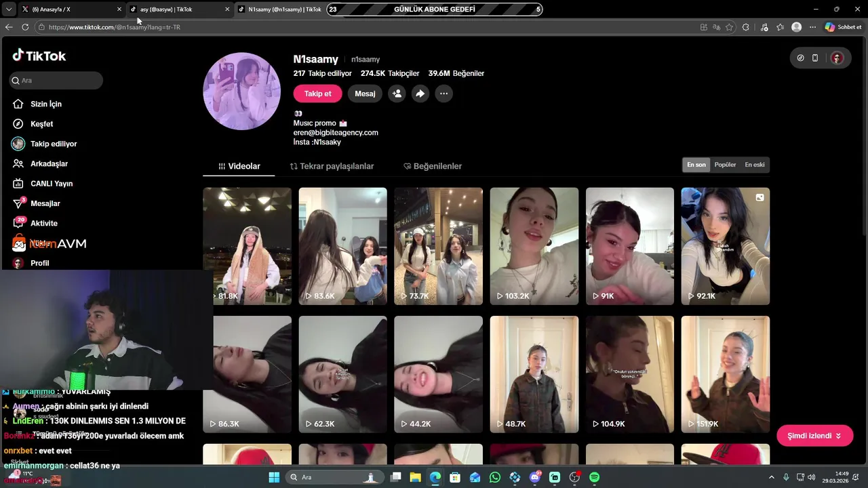Image resolution: width=868 pixels, height=488 pixels.
Task: Open browser extensions puzzle icon
Action: [x=746, y=27]
